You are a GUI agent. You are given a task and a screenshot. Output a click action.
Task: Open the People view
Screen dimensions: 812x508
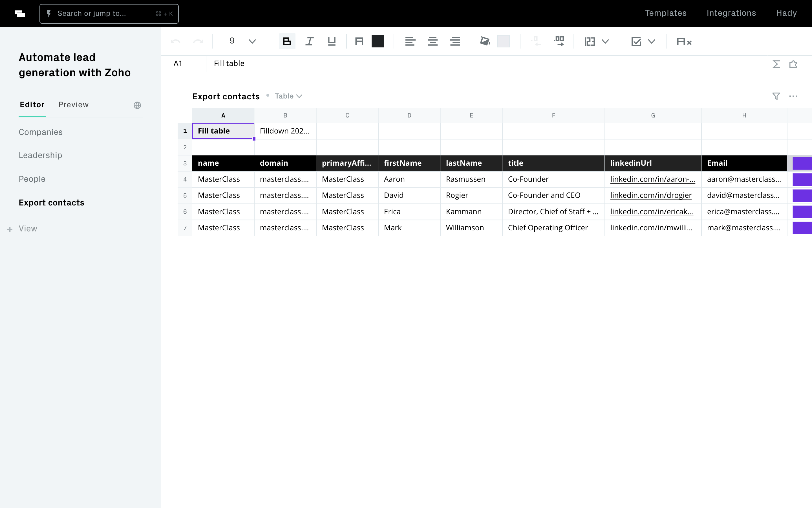click(x=32, y=179)
